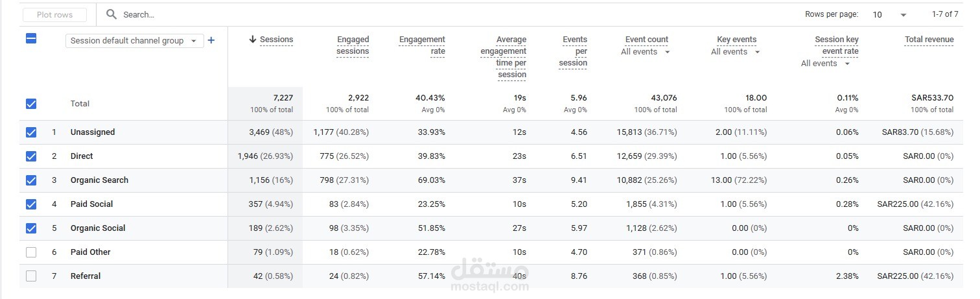Image resolution: width=980 pixels, height=299 pixels.
Task: Uncheck the Direct row checkbox
Action: [x=31, y=156]
